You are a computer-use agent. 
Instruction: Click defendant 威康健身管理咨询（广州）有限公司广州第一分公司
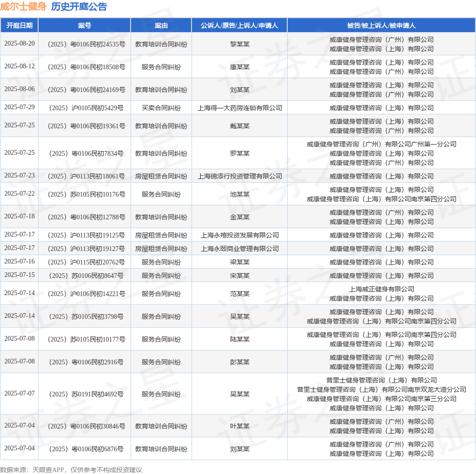click(x=382, y=144)
